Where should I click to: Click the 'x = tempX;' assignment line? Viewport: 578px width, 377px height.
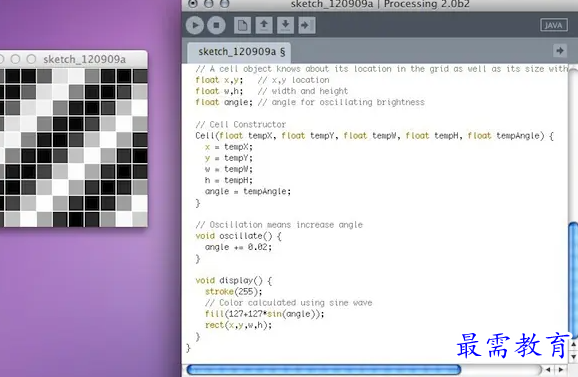click(x=229, y=147)
